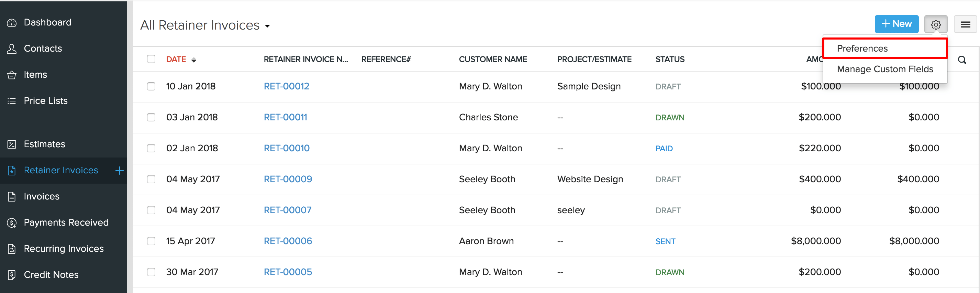Check the box for RET-00012 row
Viewport: 980px width, 293px height.
(x=151, y=86)
